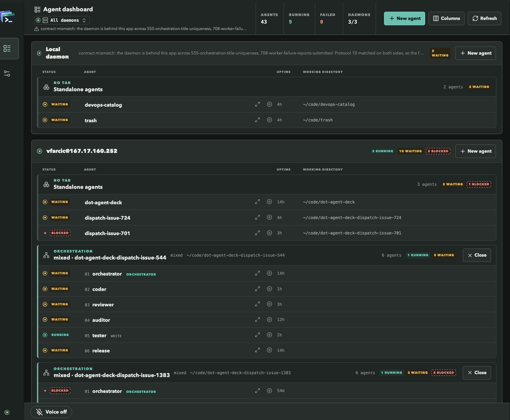Add a New agent to the Local daemon
The image size is (510, 420).
[476, 53]
